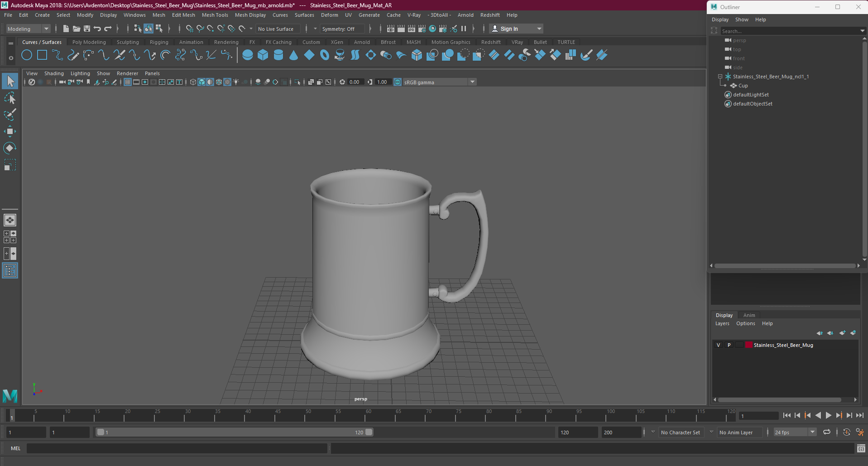Create a NURBS circle from shelf
Screen dimensions: 868x466
tap(27, 55)
